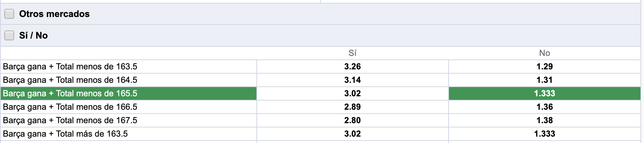Choose No odds 1.38 for 167.5
The height and width of the screenshot is (143, 644).
[x=545, y=120]
